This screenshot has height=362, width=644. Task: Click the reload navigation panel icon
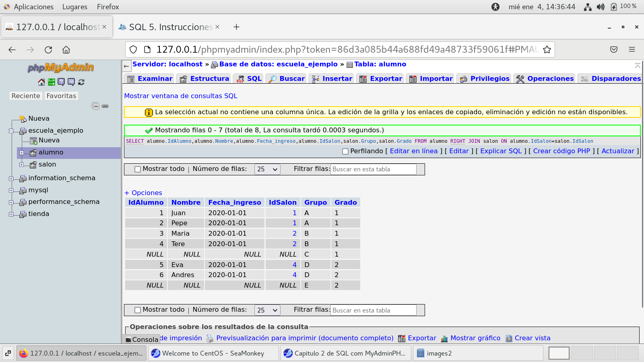coord(81,82)
